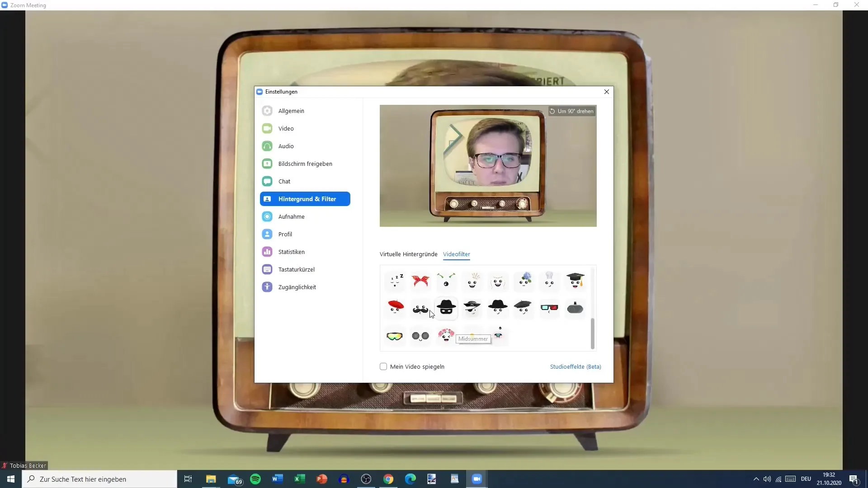The height and width of the screenshot is (488, 868).
Task: Apply the gray beret video filter
Action: point(523,308)
